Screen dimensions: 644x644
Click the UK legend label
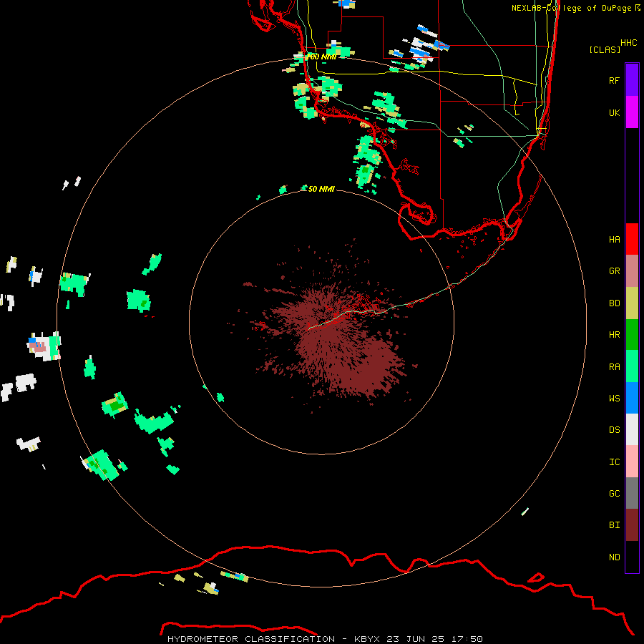point(614,112)
